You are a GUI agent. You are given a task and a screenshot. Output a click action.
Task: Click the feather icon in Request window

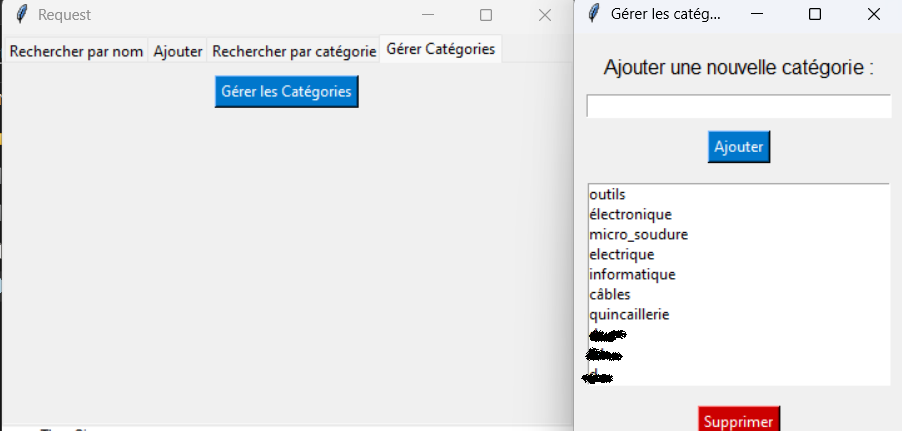click(x=20, y=15)
